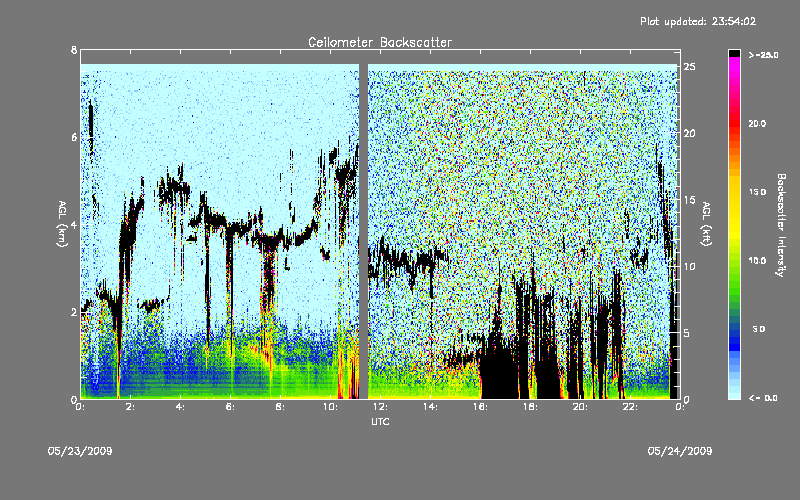Click the right axis tick label 10
This screenshot has width=800, height=500.
(689, 266)
